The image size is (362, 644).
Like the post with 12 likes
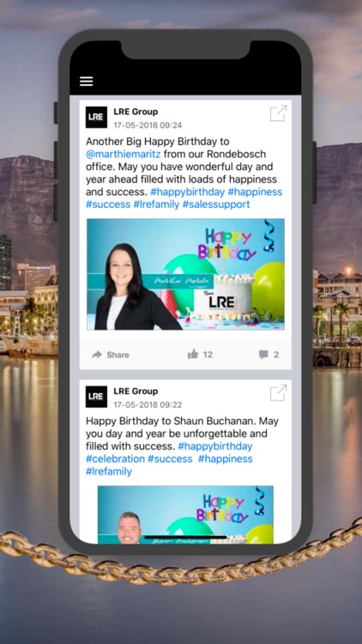[x=200, y=355]
